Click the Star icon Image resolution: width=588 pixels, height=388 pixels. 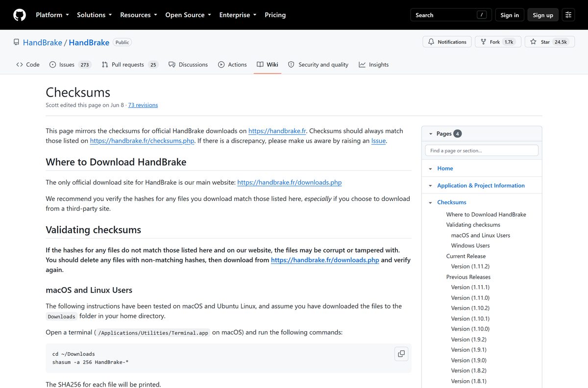[533, 42]
